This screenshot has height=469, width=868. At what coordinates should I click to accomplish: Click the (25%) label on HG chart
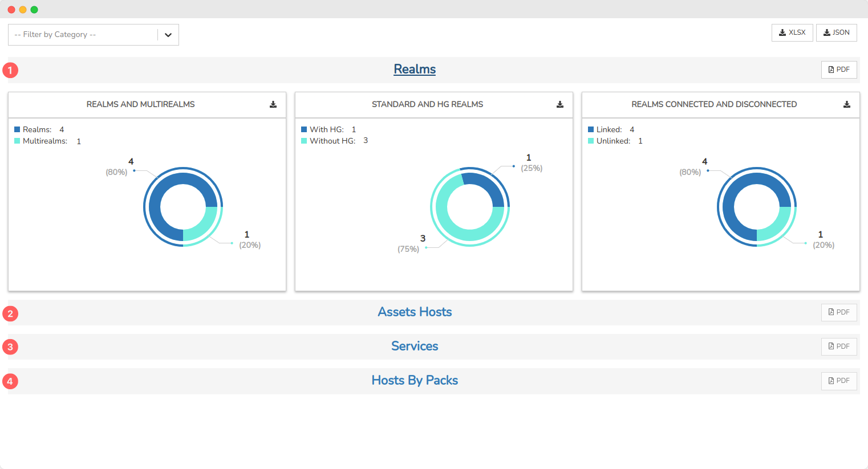point(532,168)
